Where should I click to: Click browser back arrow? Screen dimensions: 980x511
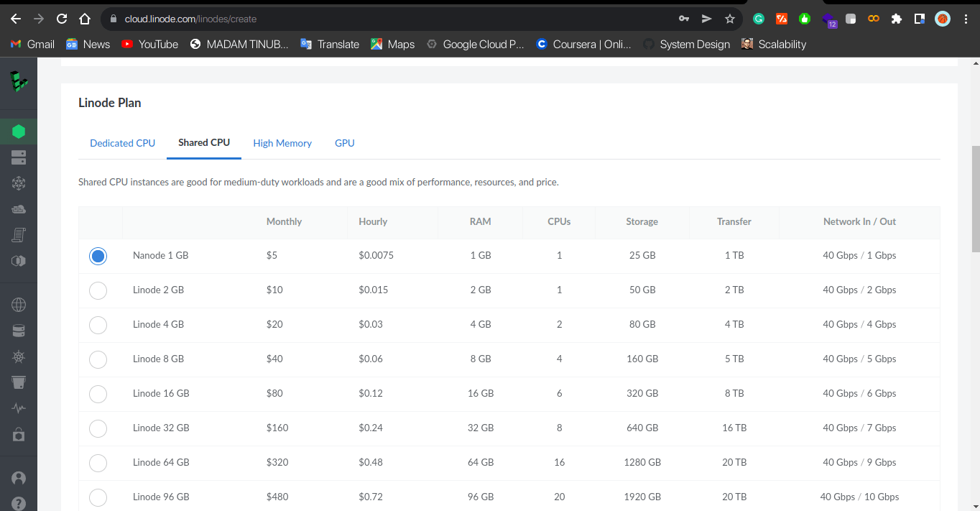16,19
